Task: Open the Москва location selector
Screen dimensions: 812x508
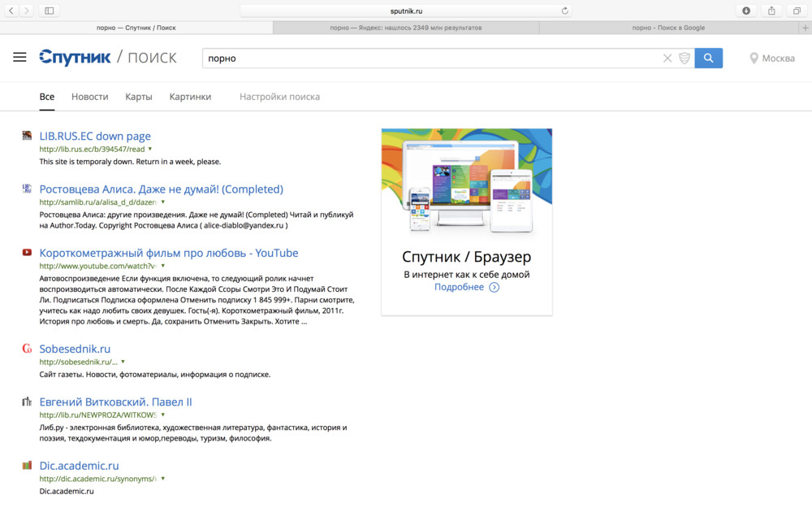Action: pyautogui.click(x=772, y=58)
